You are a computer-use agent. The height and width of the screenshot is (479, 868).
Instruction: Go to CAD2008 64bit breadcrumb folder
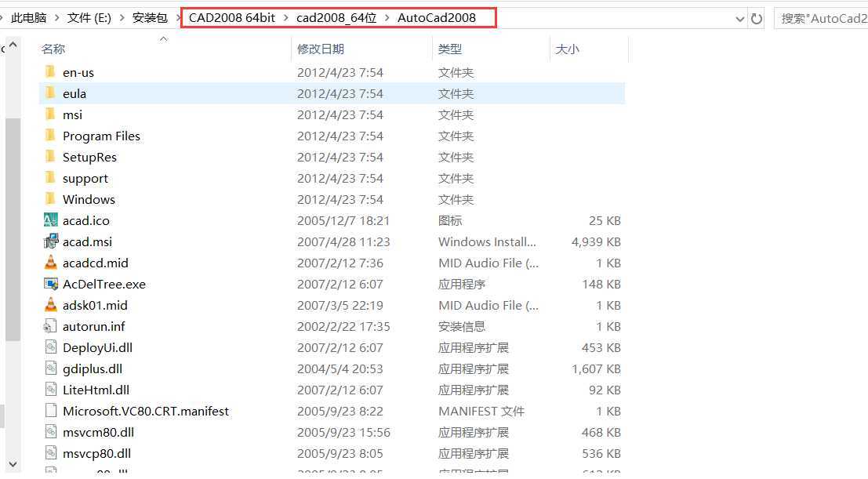click(232, 18)
